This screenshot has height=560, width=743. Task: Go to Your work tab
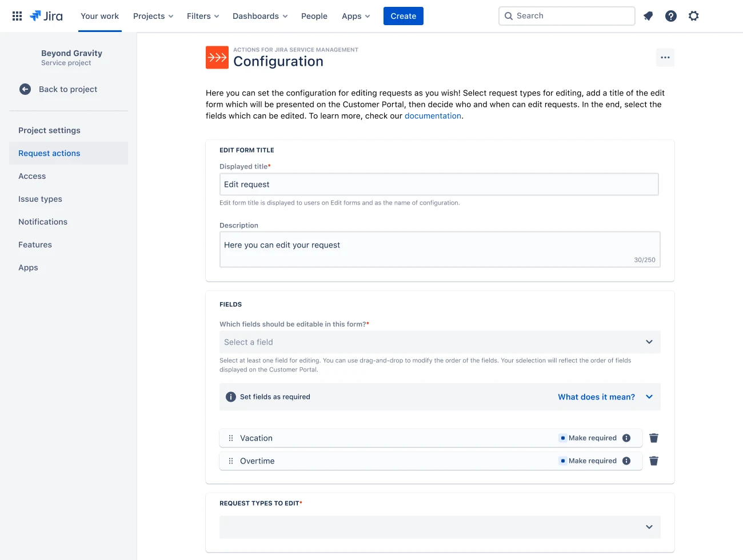pos(100,16)
